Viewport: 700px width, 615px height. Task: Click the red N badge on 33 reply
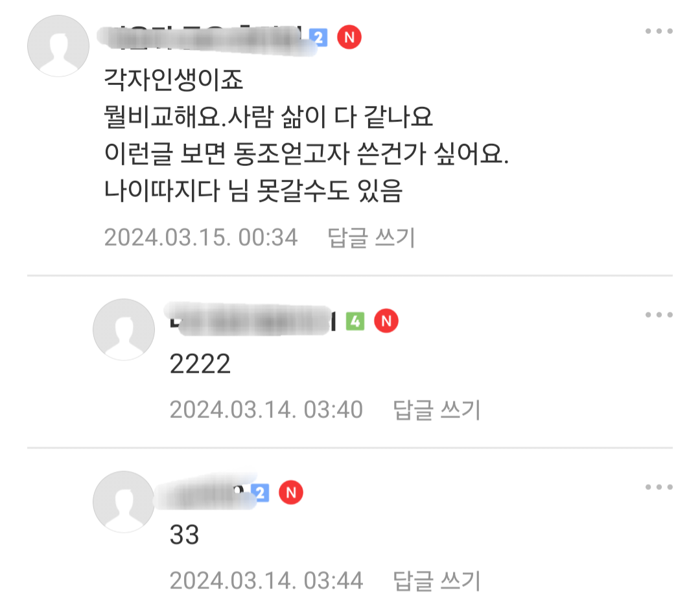pos(290,493)
